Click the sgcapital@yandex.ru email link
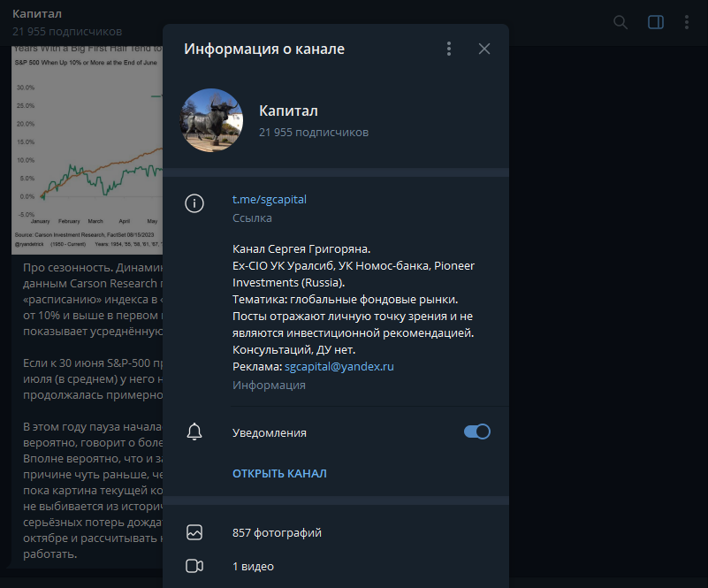 339,365
